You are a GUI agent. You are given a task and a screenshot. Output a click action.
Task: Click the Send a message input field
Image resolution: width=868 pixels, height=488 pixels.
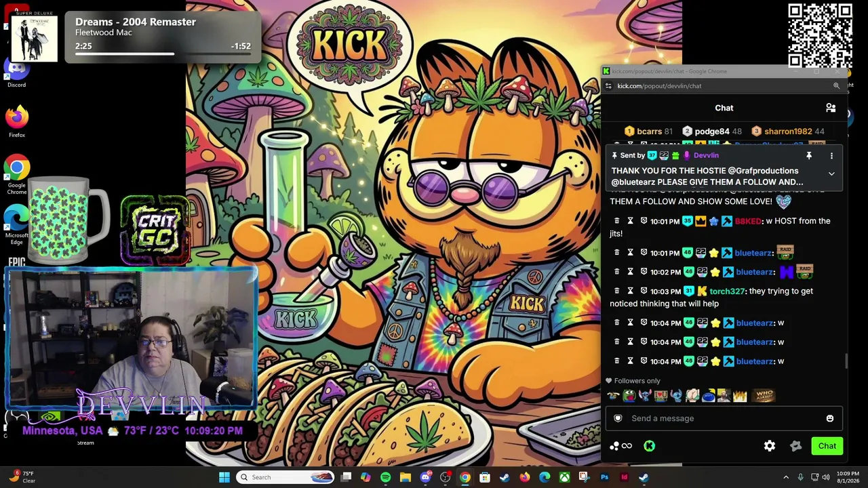click(724, 418)
